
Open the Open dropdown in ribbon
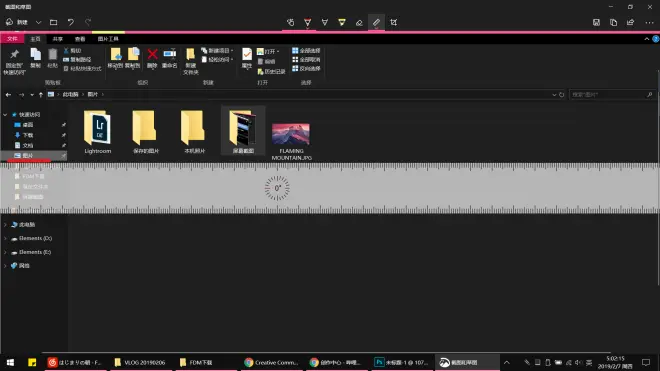click(269, 51)
